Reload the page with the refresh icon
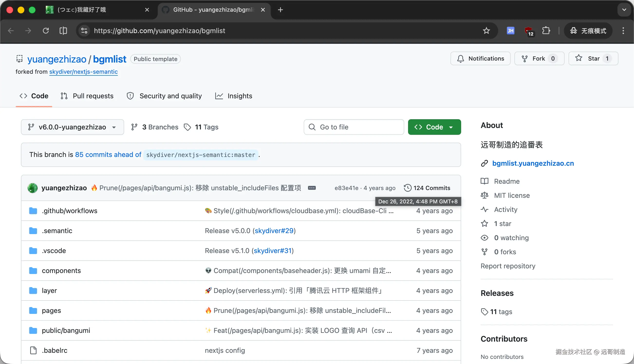Viewport: 634px width, 364px height. pos(46,30)
